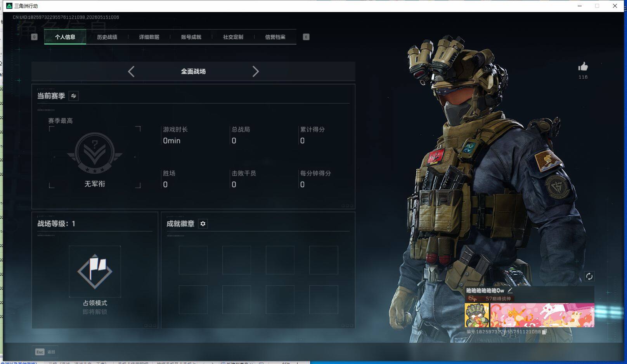Screen dimensions: 627x364
Task: Click the 赛季最高 label
Action: [61, 121]
